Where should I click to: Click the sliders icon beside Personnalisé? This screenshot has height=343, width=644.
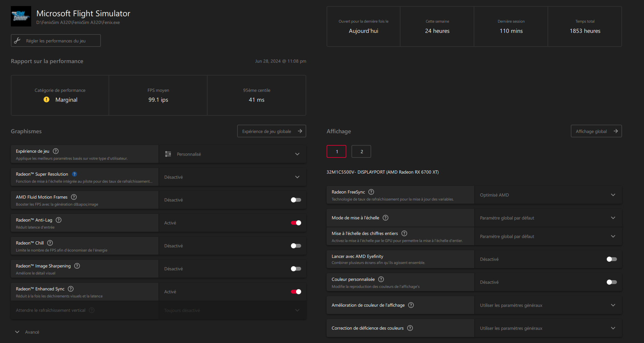(x=168, y=154)
